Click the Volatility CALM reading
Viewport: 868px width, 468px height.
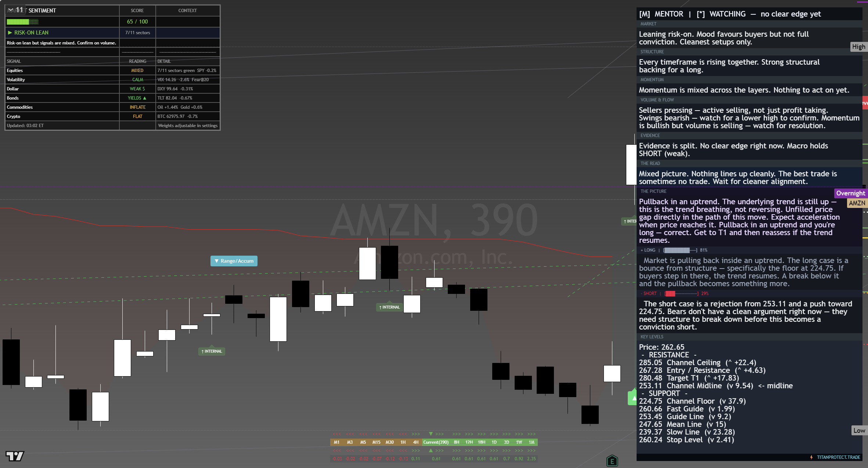(x=138, y=80)
